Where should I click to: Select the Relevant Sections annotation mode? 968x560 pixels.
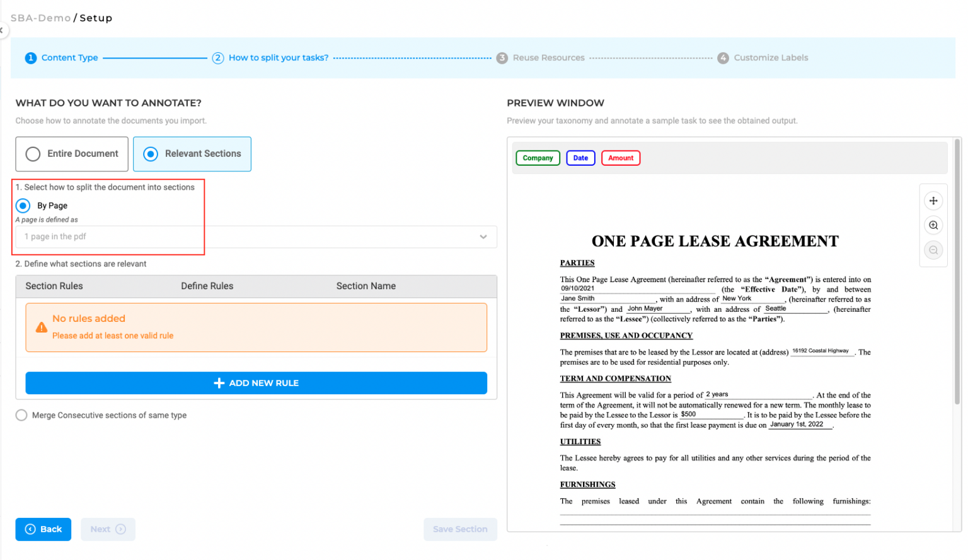pyautogui.click(x=192, y=154)
